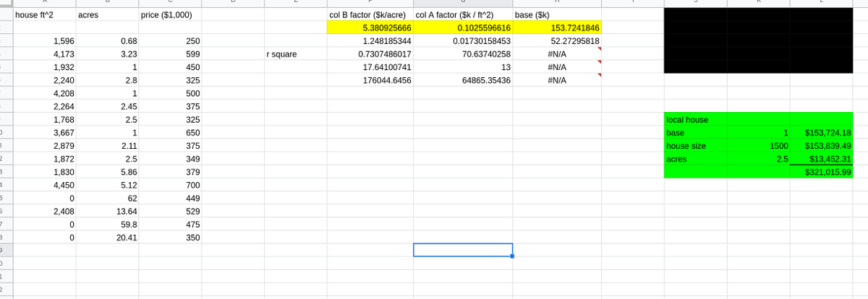Select the 'col B factor ($k/acre)' header
The width and height of the screenshot is (868, 299).
(370, 14)
